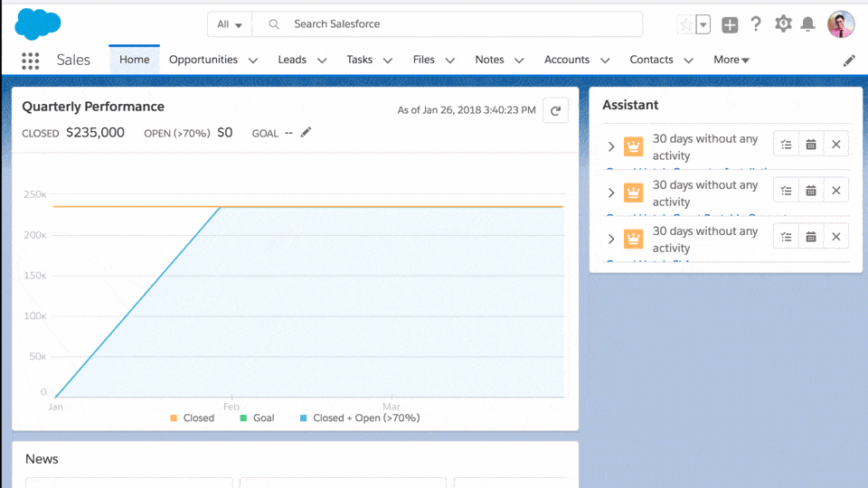Viewport: 868px width, 488px height.
Task: Switch to the Notes tab
Action: point(489,60)
